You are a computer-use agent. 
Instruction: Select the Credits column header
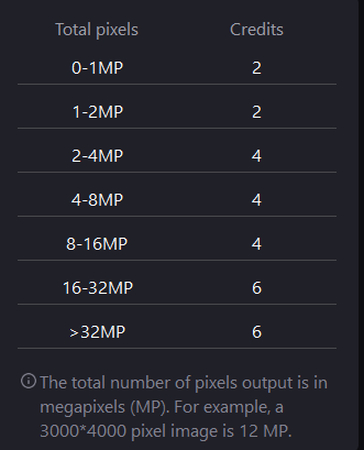pos(257,30)
